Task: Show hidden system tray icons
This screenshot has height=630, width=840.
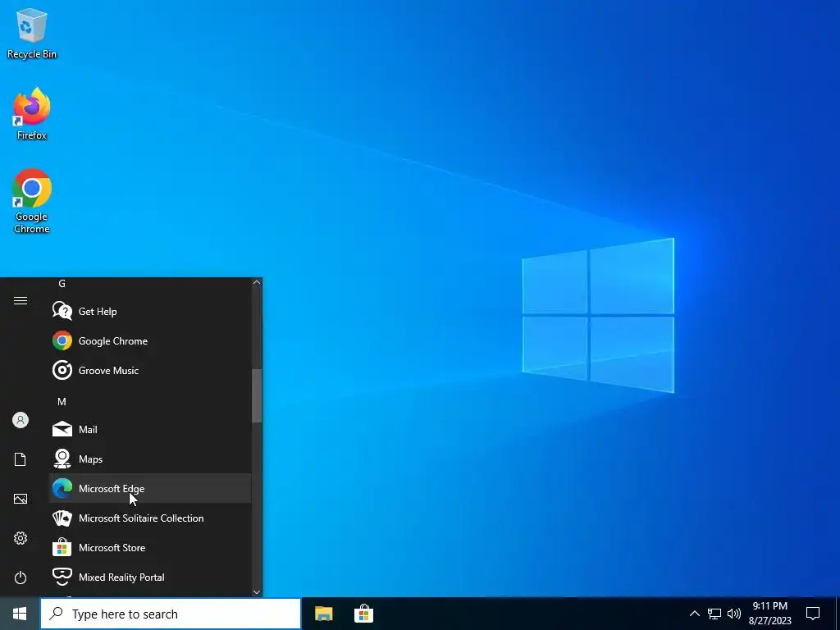Action: pyautogui.click(x=694, y=614)
